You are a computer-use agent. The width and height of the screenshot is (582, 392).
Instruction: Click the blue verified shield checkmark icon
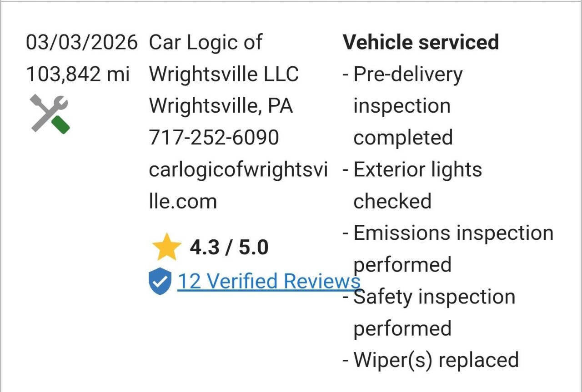tap(160, 281)
